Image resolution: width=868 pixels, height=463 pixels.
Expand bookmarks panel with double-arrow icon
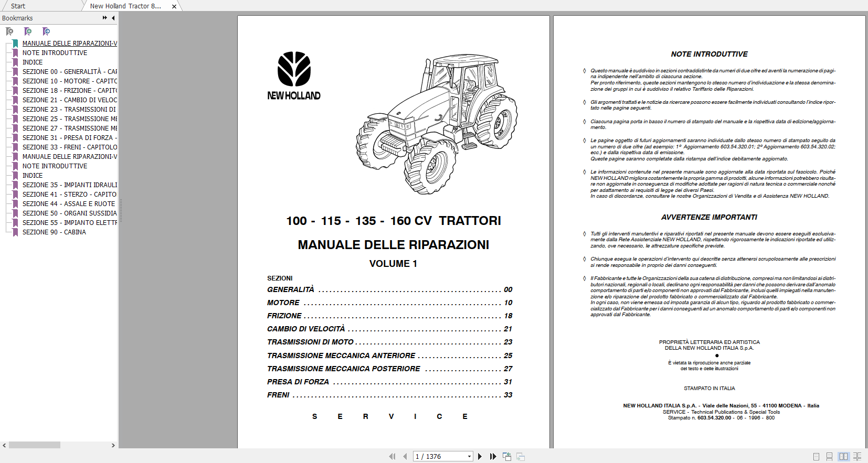(105, 18)
